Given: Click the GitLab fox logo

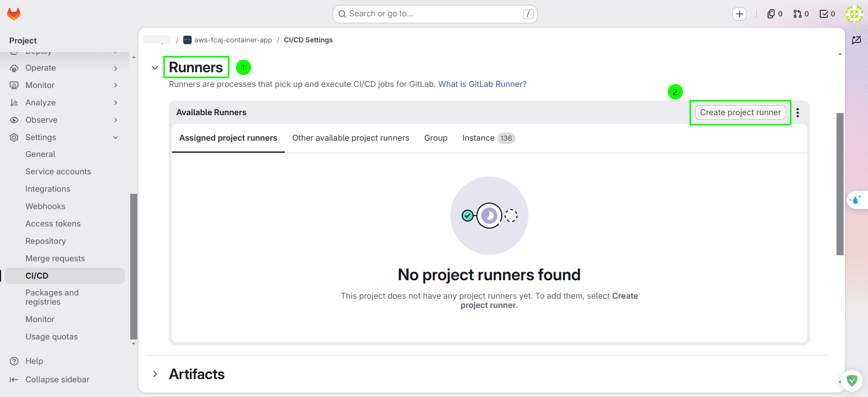Looking at the screenshot, I should point(14,14).
